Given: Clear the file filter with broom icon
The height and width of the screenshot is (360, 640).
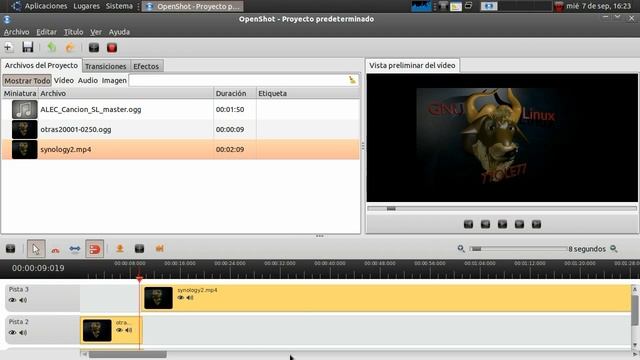Looking at the screenshot, I should (352, 80).
